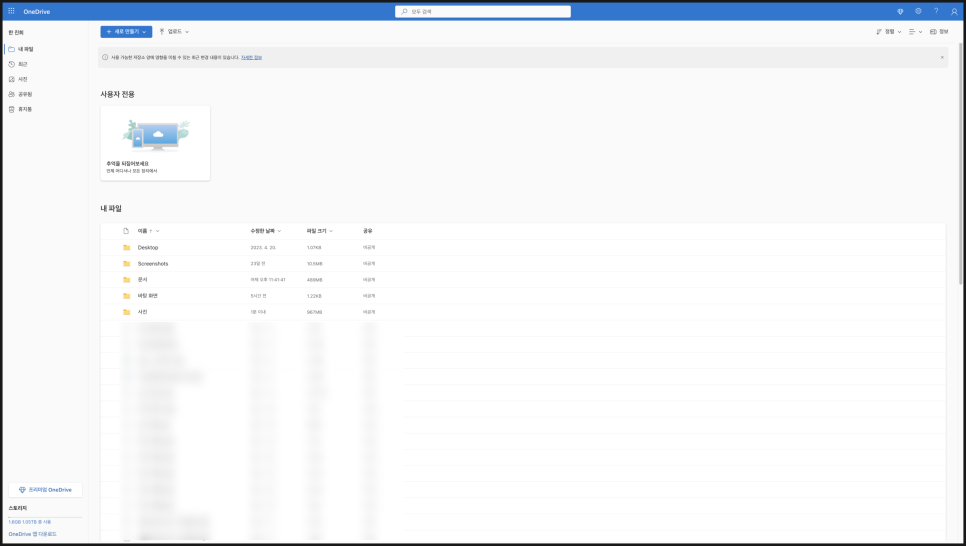The width and height of the screenshot is (966, 546).
Task: Click the 문서 row folder icon
Action: click(x=126, y=280)
